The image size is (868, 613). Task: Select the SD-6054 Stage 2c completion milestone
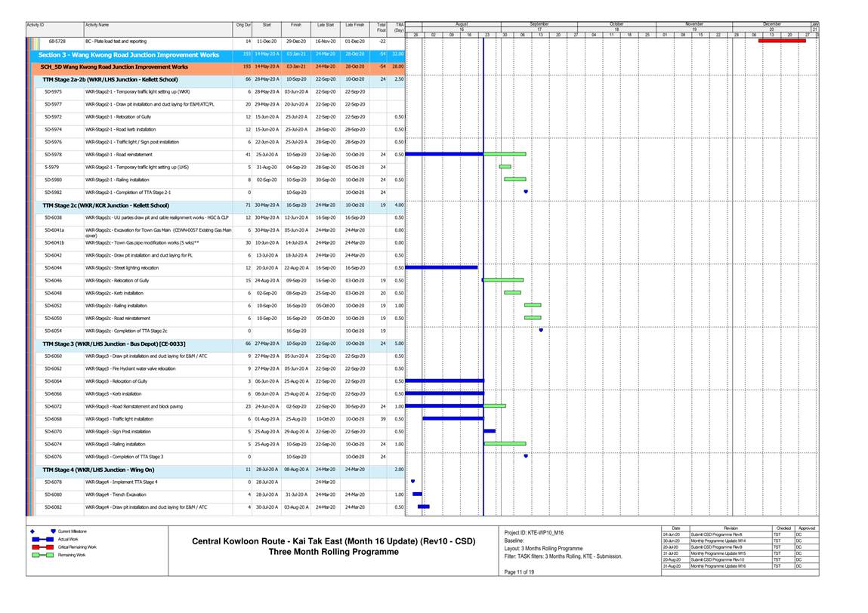(x=541, y=330)
